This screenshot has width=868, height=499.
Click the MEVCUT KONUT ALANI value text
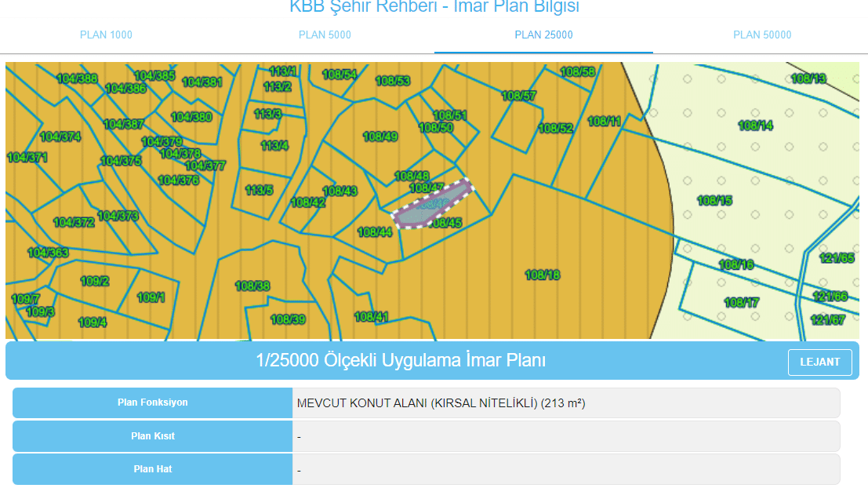(x=441, y=403)
